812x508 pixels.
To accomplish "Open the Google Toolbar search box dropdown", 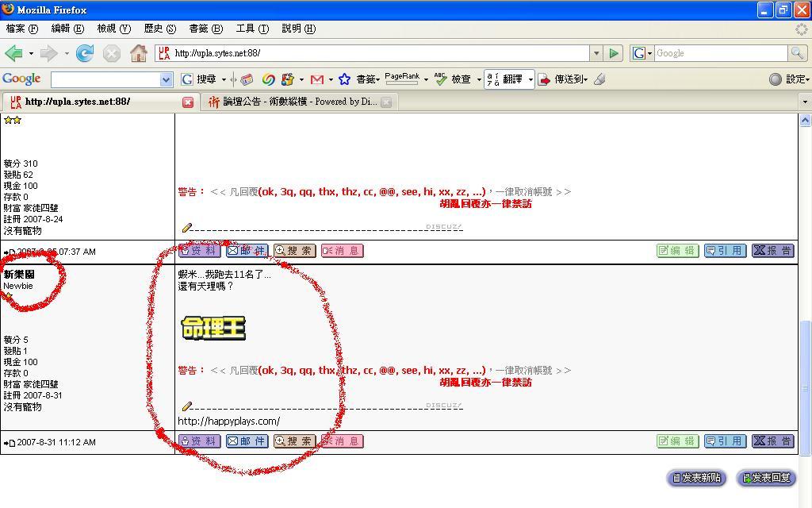I will (166, 79).
